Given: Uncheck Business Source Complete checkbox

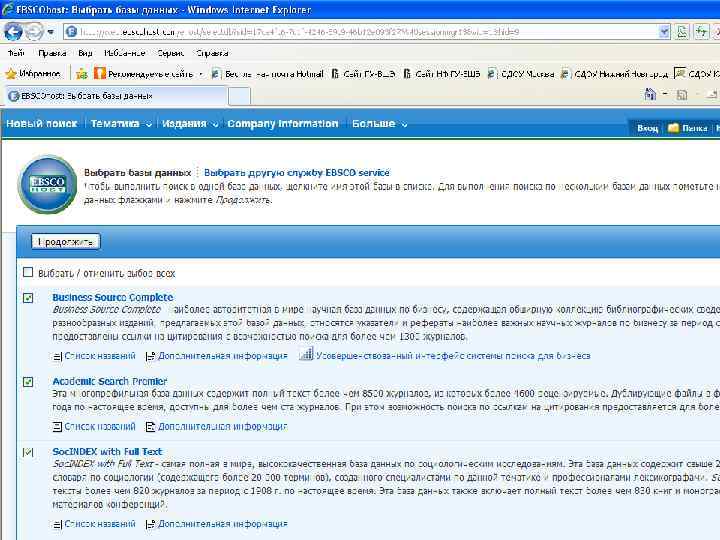Looking at the screenshot, I should pos(28,298).
